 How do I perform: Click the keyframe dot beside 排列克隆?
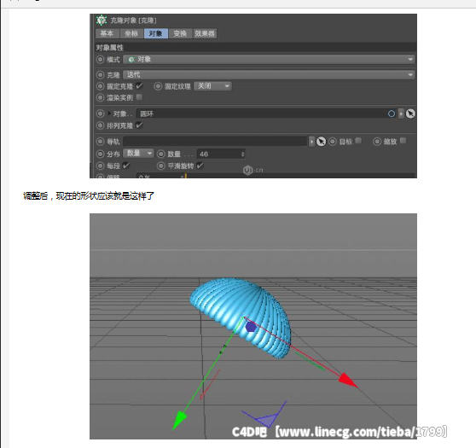pyautogui.click(x=100, y=125)
